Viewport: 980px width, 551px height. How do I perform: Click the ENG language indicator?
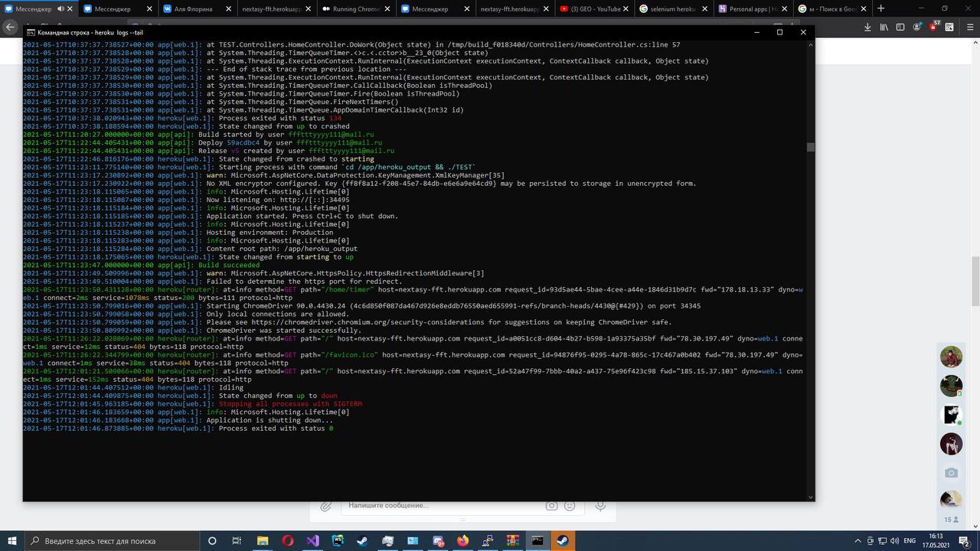click(x=910, y=540)
